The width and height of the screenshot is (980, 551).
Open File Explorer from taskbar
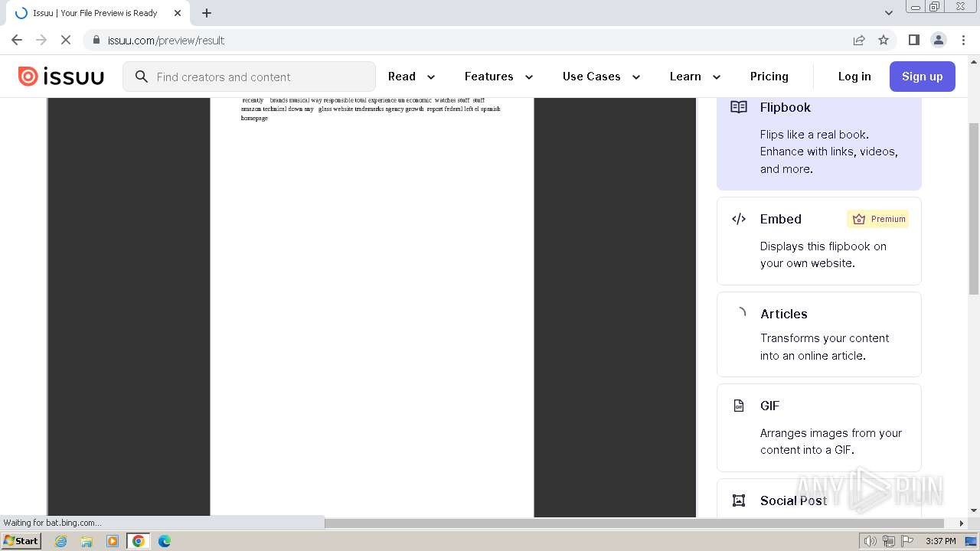(87, 541)
